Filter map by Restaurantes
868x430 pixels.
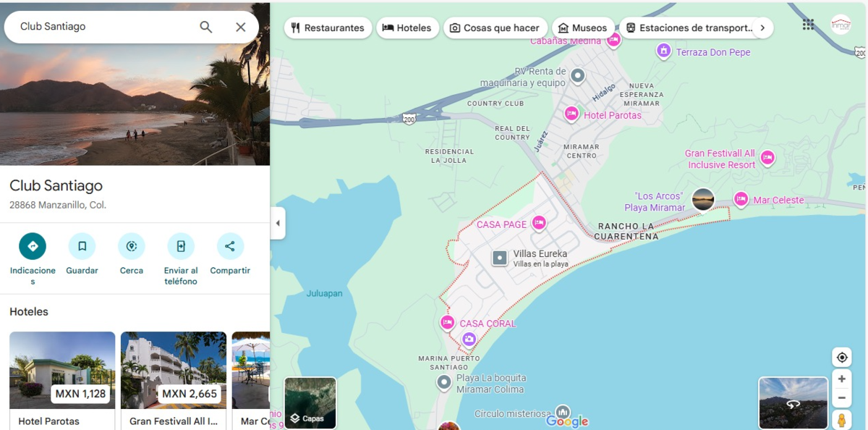pos(328,28)
